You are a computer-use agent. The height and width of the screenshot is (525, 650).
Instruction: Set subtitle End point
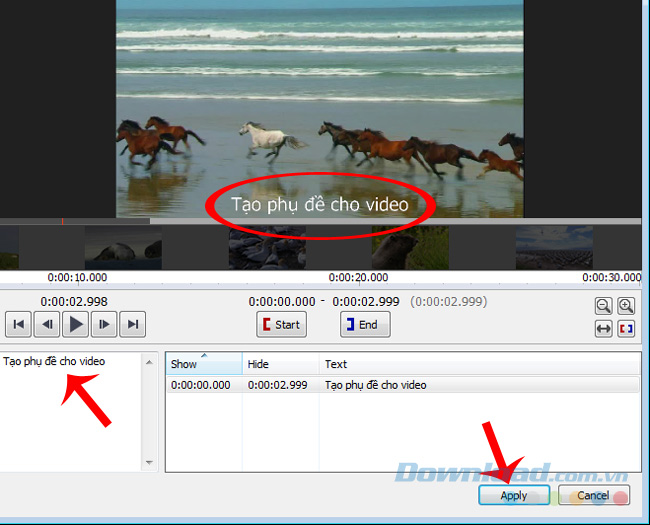365,324
